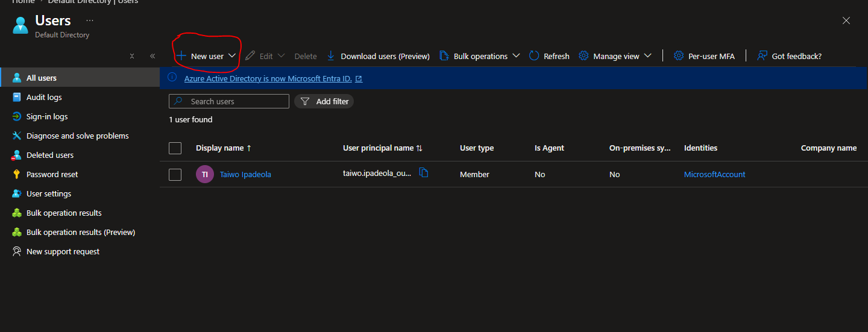Click the taiwo.ipadeola principal name cell
Image resolution: width=868 pixels, height=332 pixels.
[x=377, y=173]
